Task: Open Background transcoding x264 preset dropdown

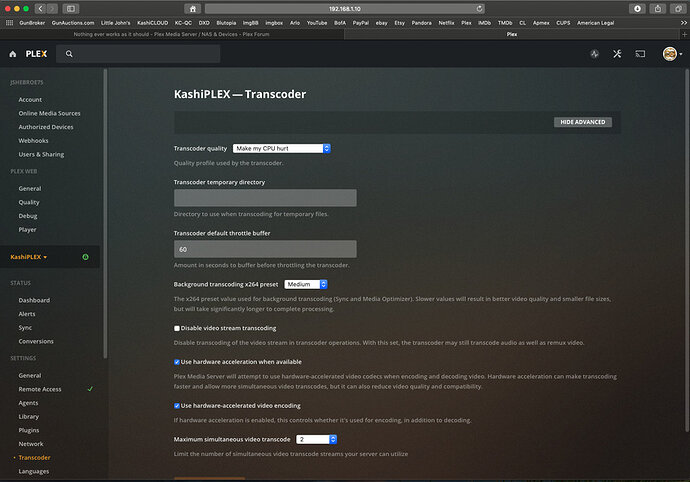Action: point(306,284)
